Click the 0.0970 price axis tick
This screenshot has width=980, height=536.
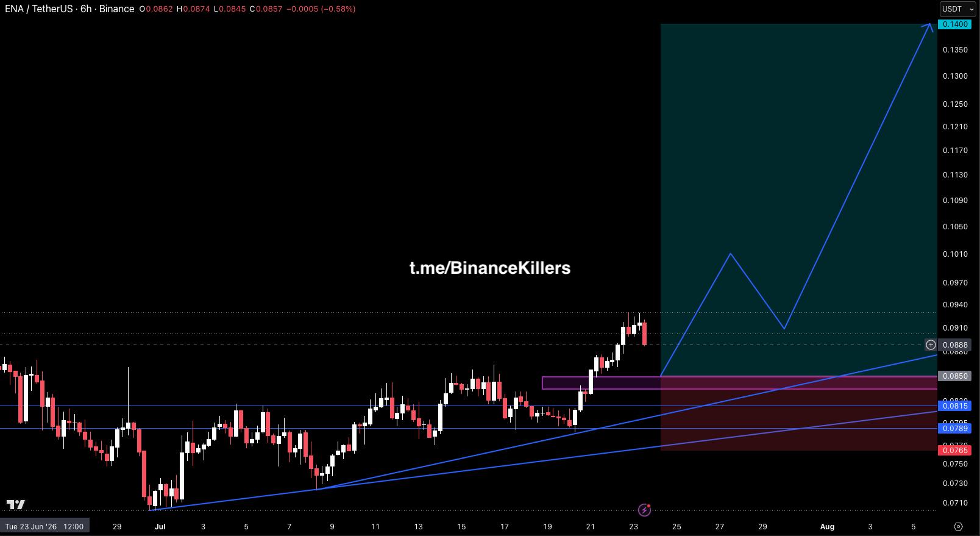[955, 283]
